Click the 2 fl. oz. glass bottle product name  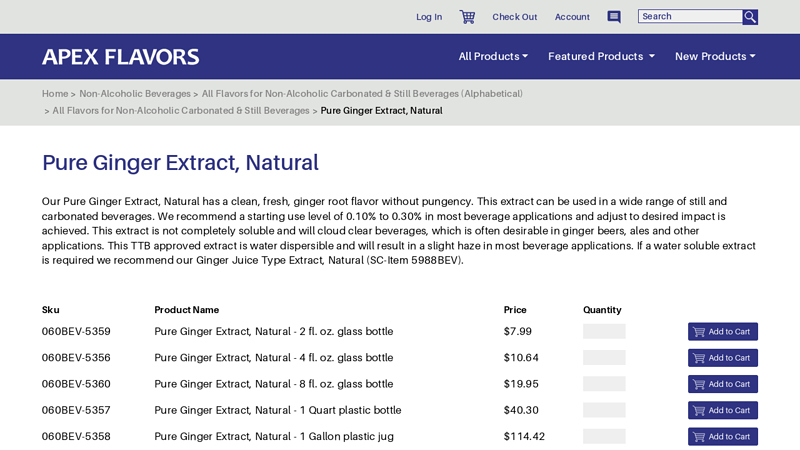(273, 332)
